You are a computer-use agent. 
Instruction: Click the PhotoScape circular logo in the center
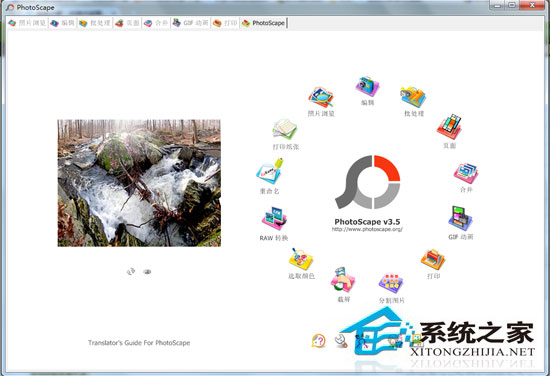[x=368, y=182]
